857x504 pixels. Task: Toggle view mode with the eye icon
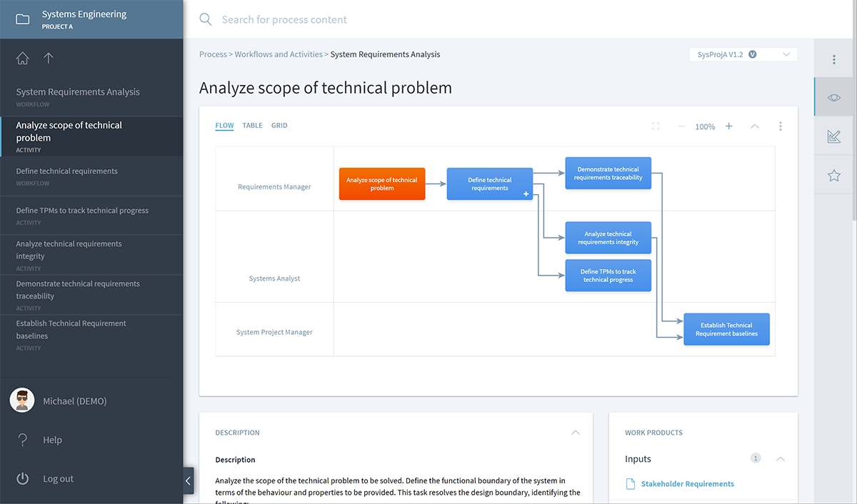(833, 96)
